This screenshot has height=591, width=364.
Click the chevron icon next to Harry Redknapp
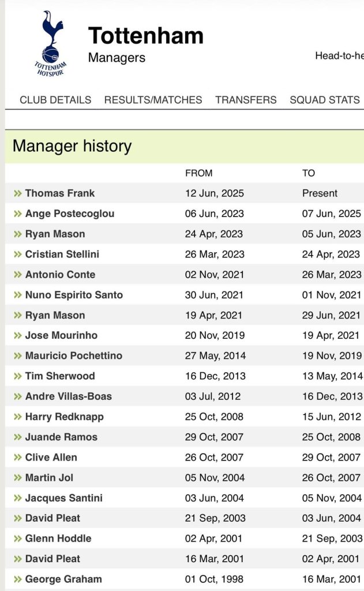pos(18,417)
